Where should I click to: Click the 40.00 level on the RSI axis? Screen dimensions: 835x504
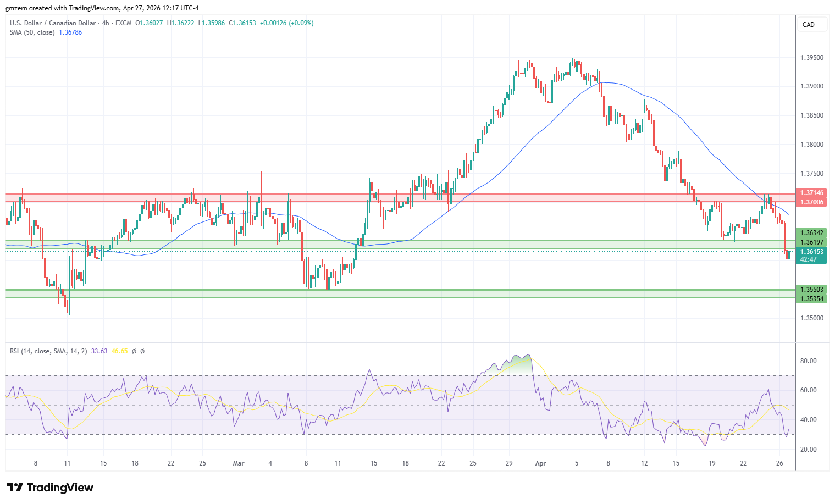coord(808,420)
